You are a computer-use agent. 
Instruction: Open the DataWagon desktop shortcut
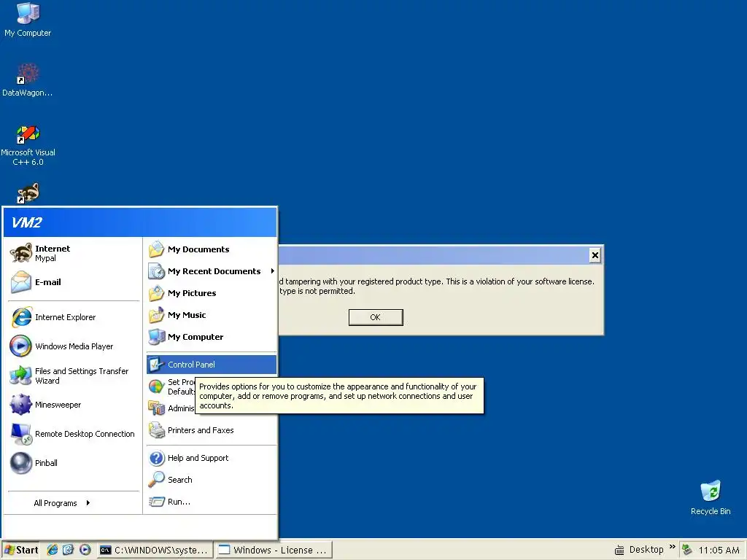click(x=28, y=80)
